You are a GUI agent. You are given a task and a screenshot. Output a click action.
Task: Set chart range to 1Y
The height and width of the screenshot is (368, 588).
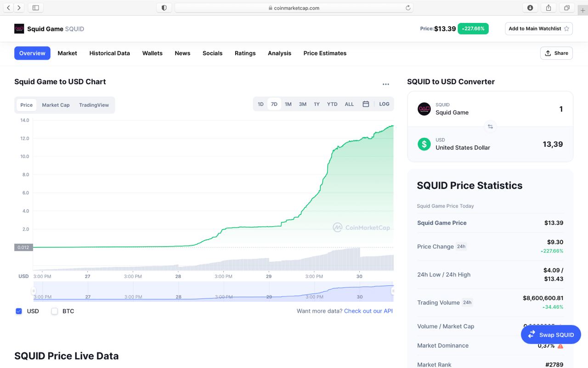[x=317, y=104]
